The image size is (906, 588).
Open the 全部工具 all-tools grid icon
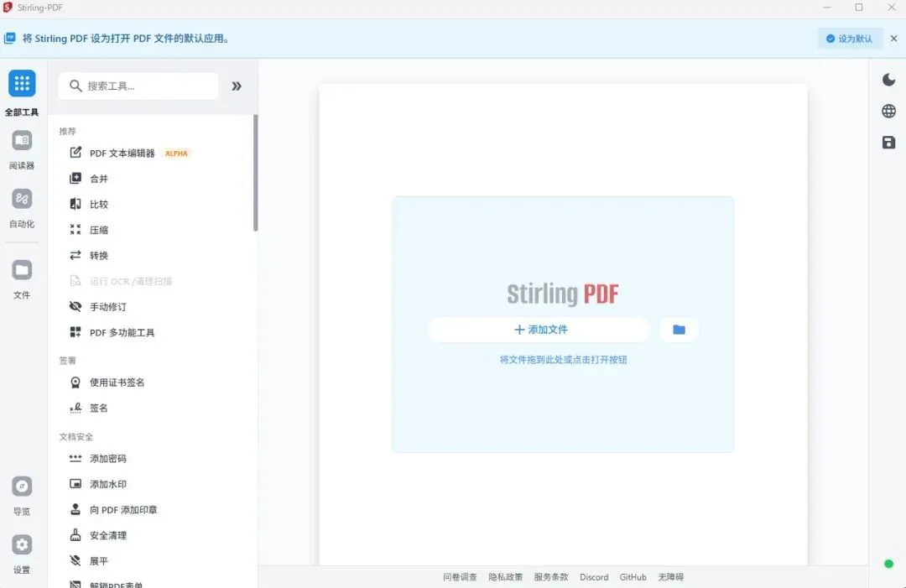pos(22,84)
